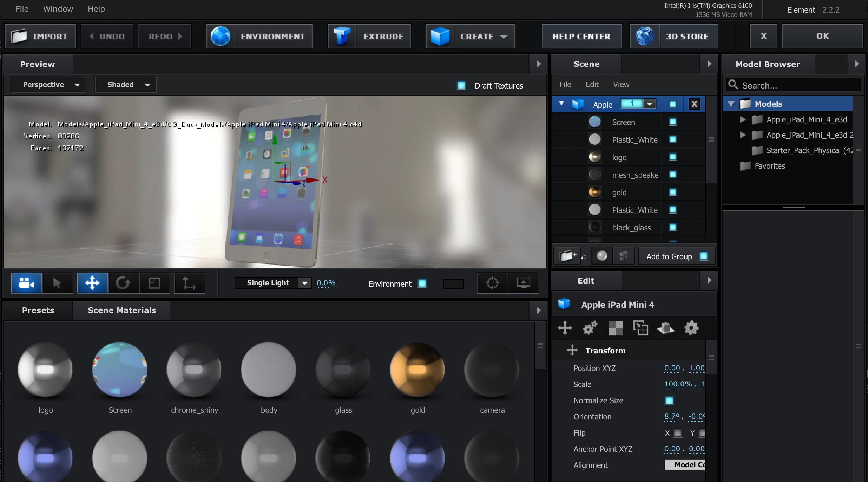Activate the rotate tool in preview toolbar
Viewport: 868px width, 482px height.
point(123,283)
